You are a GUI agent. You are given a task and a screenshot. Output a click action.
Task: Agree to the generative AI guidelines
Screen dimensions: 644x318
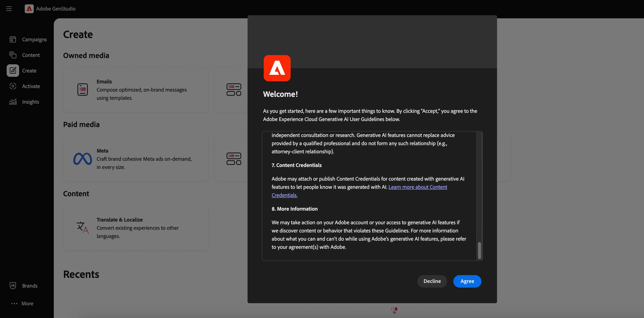point(467,281)
